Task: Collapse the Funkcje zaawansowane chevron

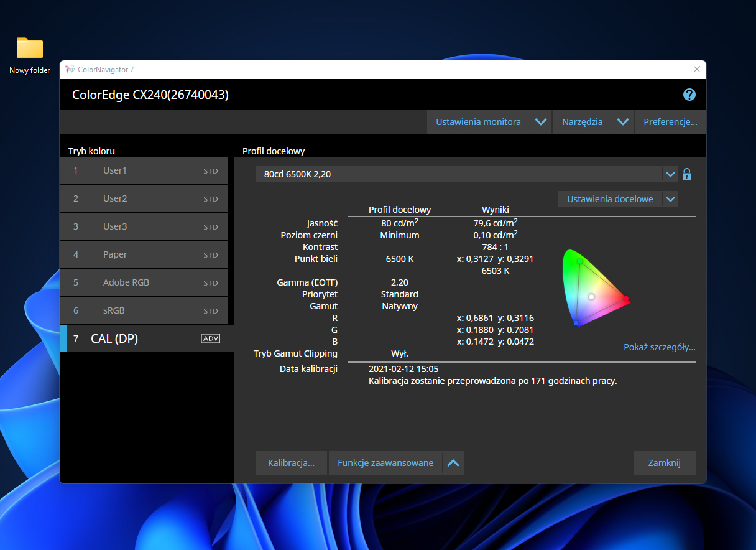Action: 453,463
